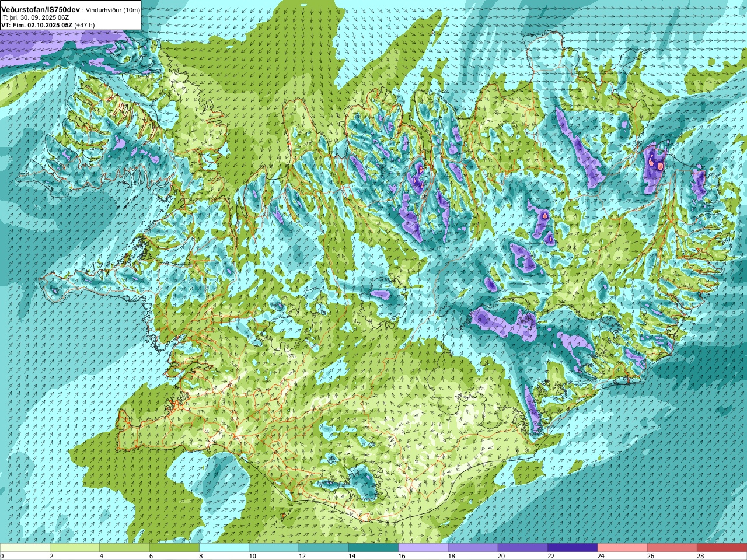Viewport: 747px width, 560px height.
Task: Choose the 14–16 dark teal legend swatch
Action: pyautogui.click(x=373, y=548)
